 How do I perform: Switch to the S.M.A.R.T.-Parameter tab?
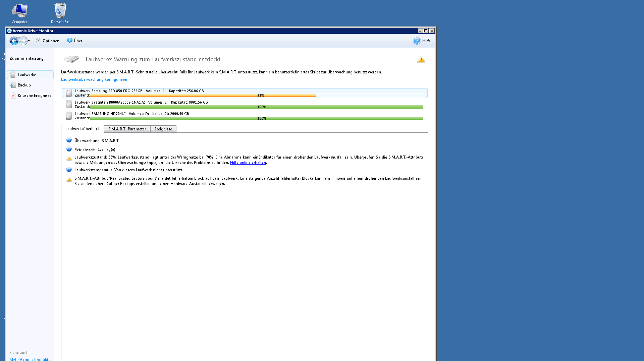coord(127,129)
